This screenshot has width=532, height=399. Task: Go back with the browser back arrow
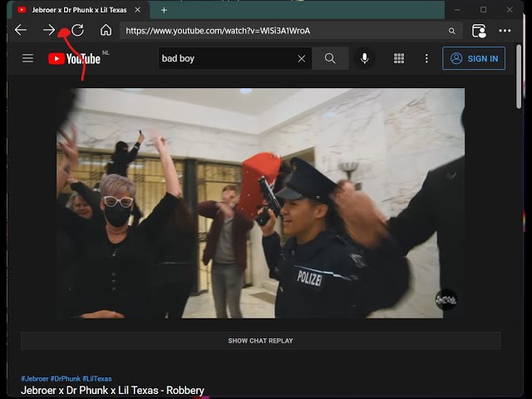[21, 30]
